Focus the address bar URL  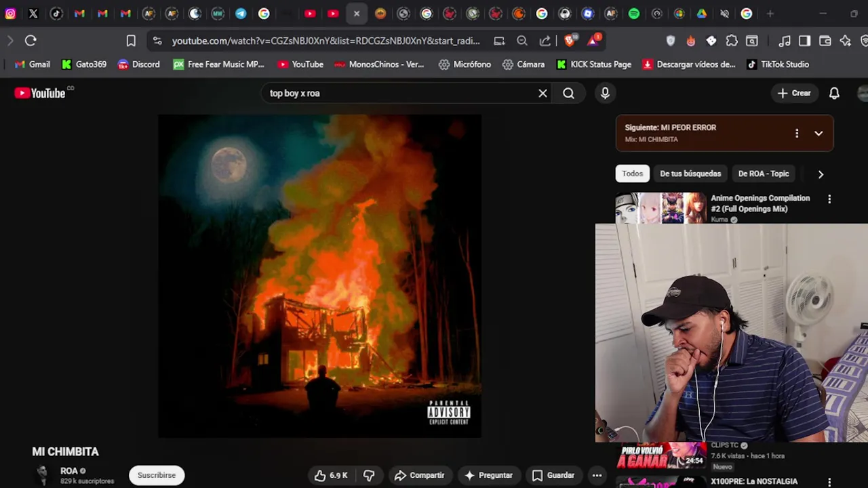pos(325,41)
